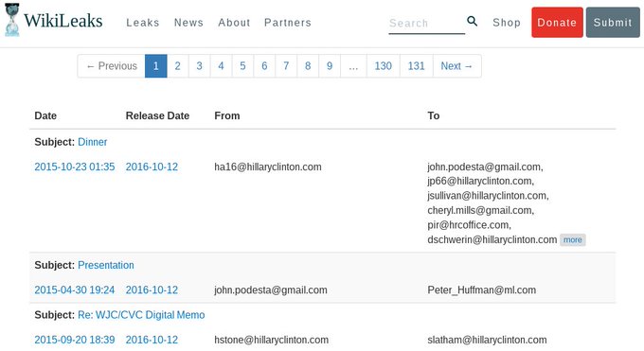Go to page 7
The image size is (644, 351).
(x=286, y=66)
